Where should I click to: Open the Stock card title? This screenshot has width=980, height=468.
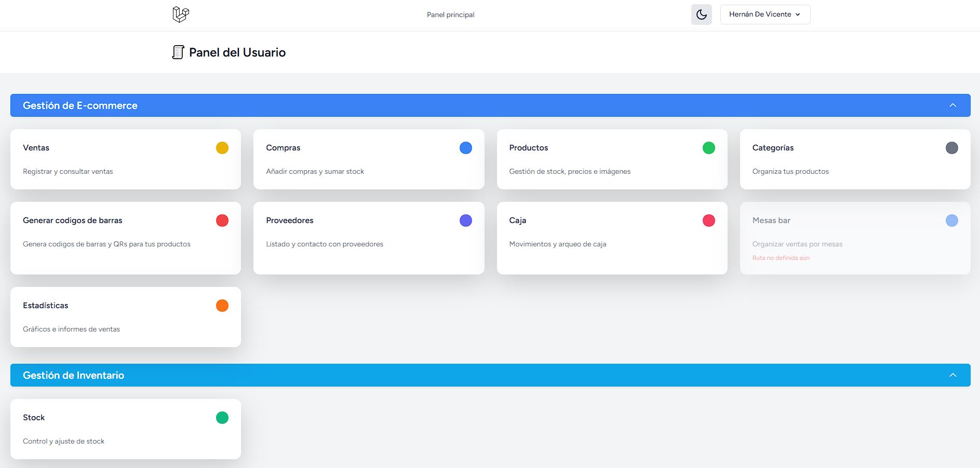point(34,418)
